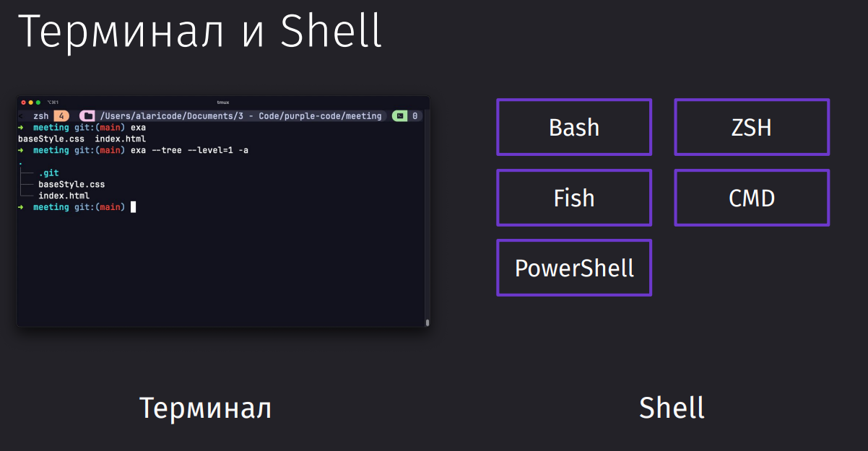Choose the Fish shell box

pyautogui.click(x=574, y=198)
